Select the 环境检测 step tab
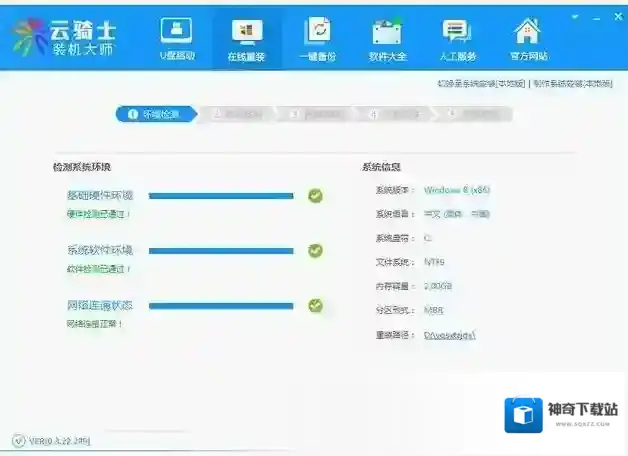628x456 pixels. (x=156, y=114)
